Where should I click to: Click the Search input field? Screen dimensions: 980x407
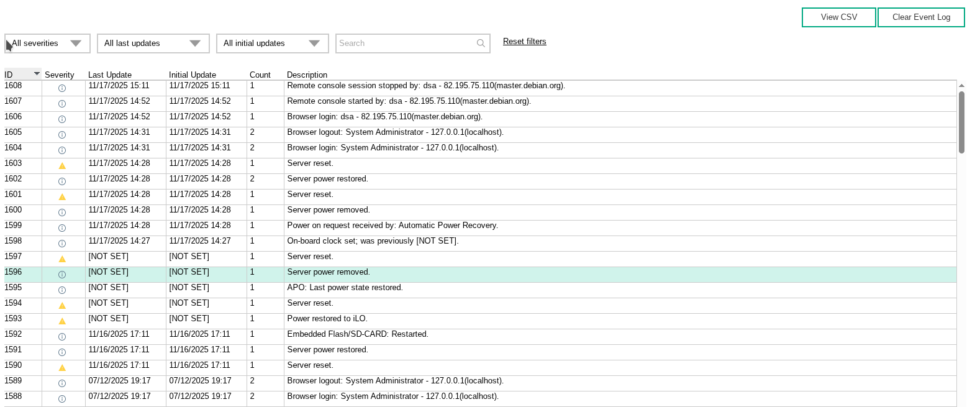405,43
